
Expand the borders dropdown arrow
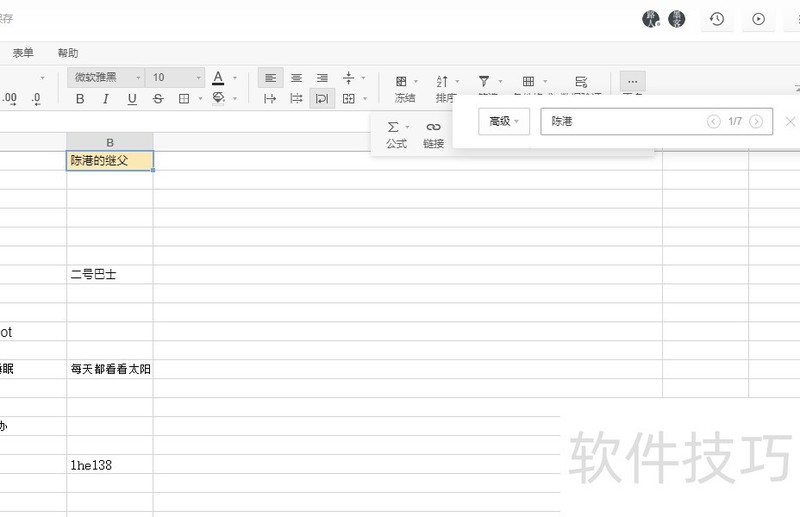point(200,99)
